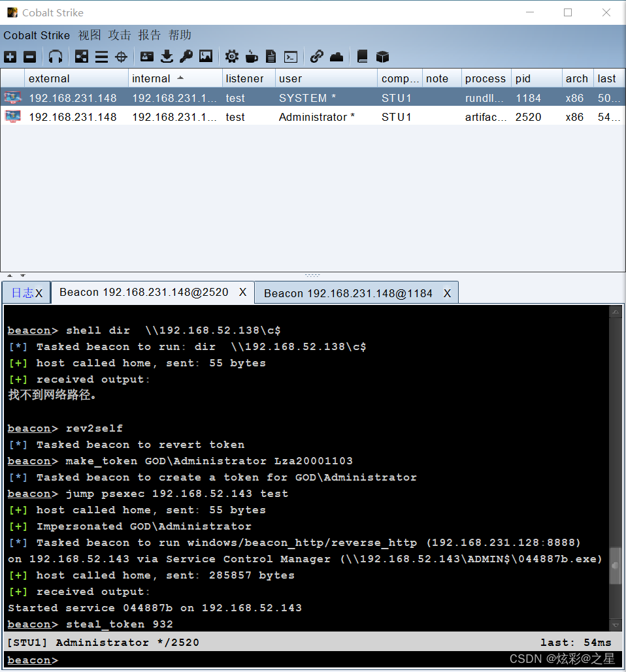The width and height of the screenshot is (626, 672).
Task: Click the console scrollbar down arrow
Action: (616, 625)
